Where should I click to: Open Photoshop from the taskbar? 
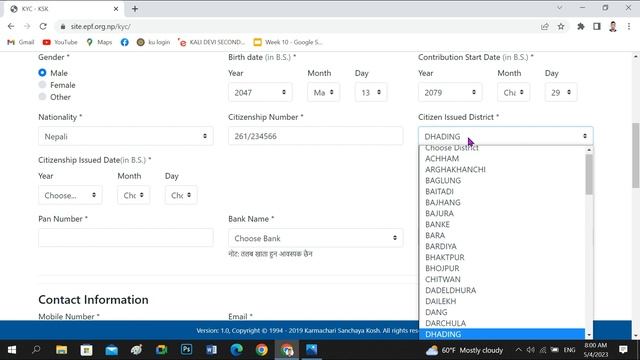(x=187, y=350)
